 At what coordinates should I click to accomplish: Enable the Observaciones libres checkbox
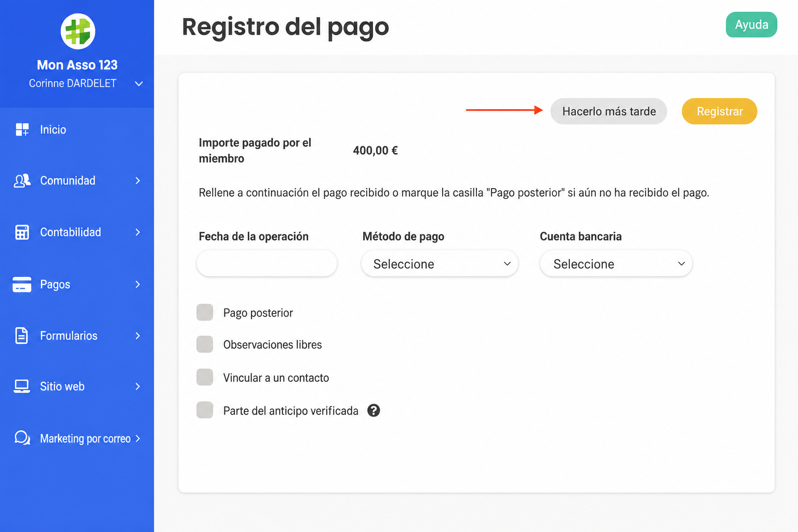coord(205,344)
